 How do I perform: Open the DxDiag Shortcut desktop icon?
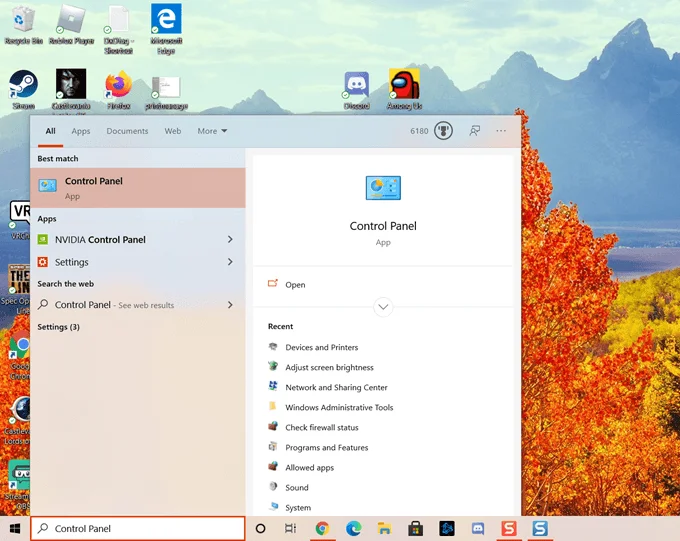118,29
